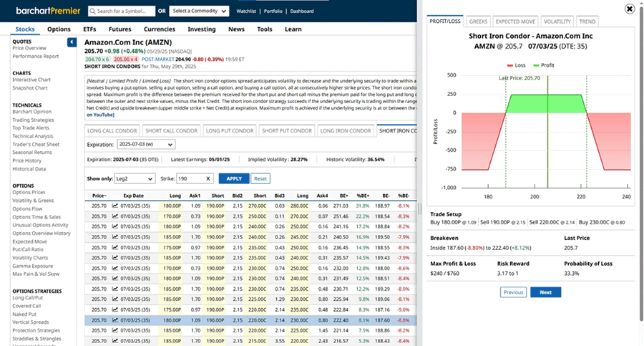Click into the Search for a Symbol field

point(122,11)
